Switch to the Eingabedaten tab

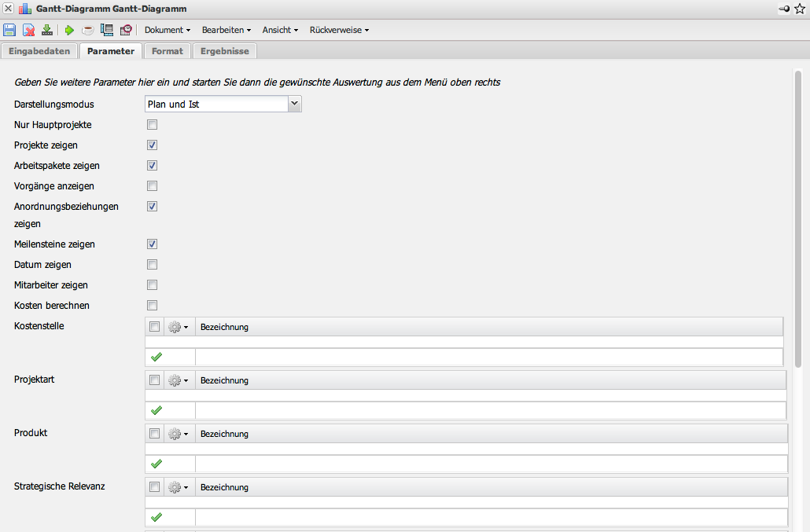39,51
